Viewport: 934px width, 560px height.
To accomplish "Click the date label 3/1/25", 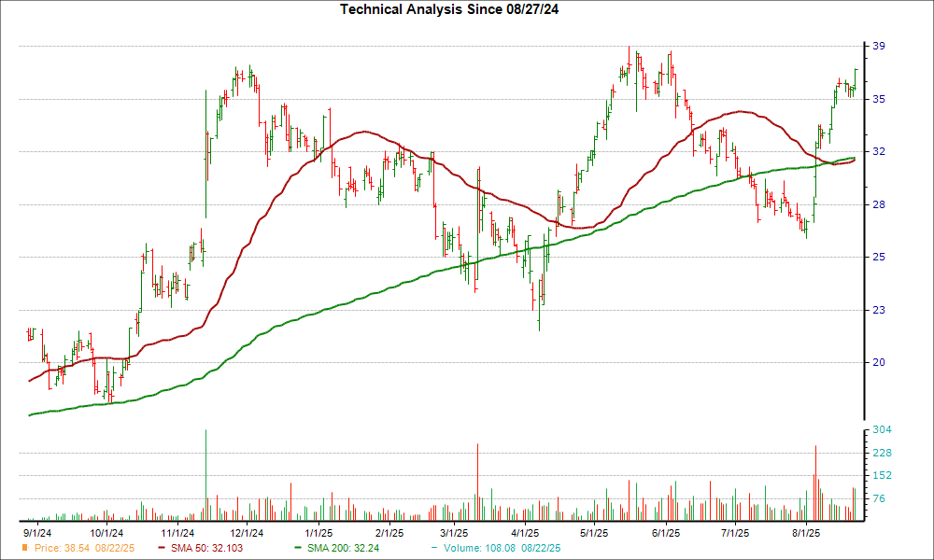I will coord(454,533).
